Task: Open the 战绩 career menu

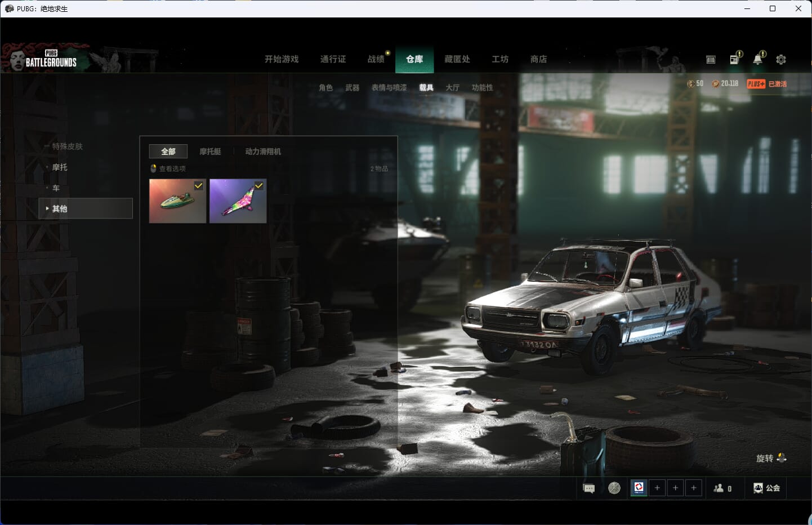Action: click(376, 59)
